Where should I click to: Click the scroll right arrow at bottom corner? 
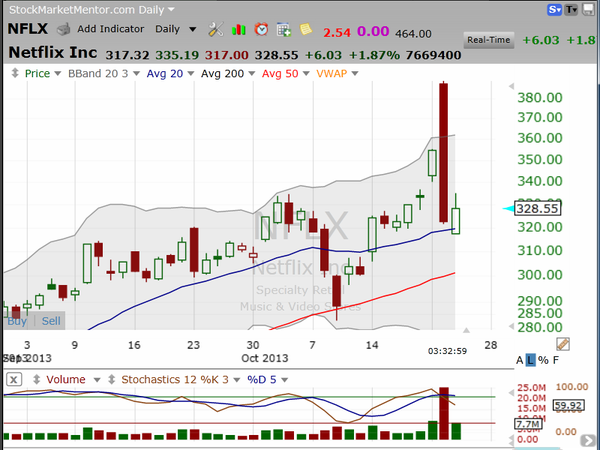point(587,440)
